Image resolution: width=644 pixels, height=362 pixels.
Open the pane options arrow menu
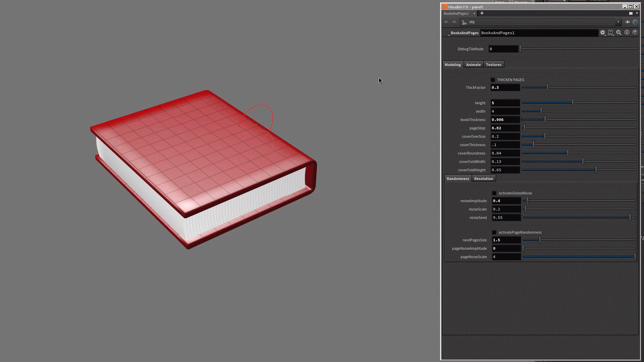point(637,13)
